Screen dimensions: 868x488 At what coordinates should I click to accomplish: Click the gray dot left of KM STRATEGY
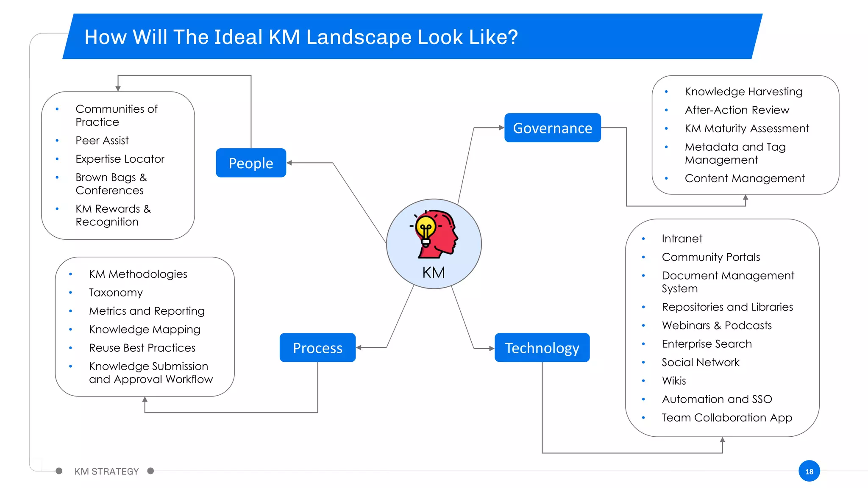[59, 471]
